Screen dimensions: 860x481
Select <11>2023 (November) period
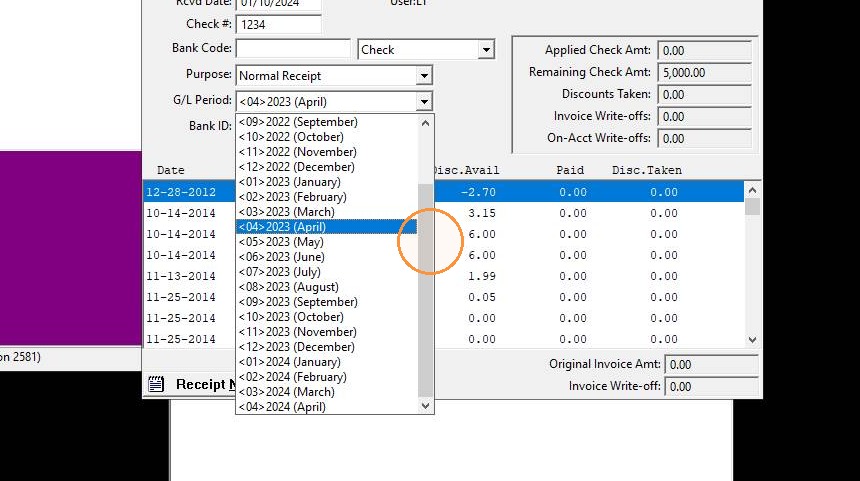(x=327, y=332)
